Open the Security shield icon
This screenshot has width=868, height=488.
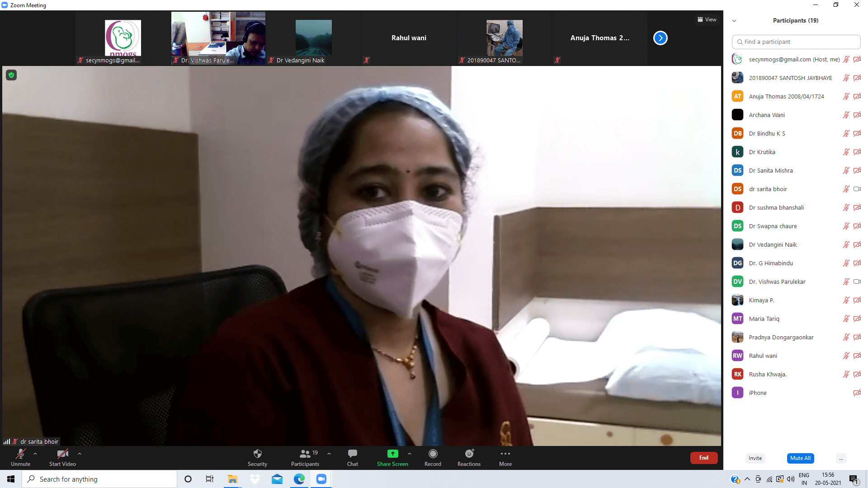(x=257, y=454)
